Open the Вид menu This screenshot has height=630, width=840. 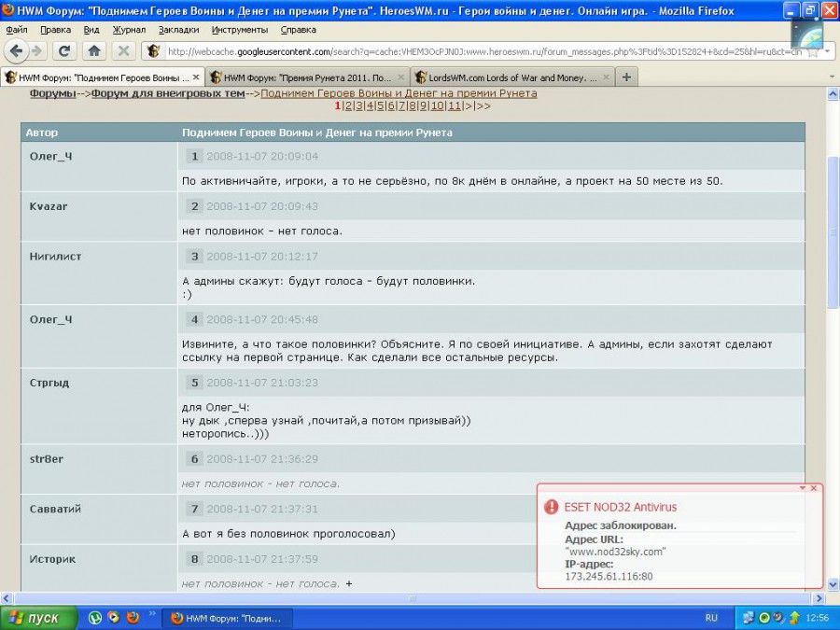click(x=91, y=30)
